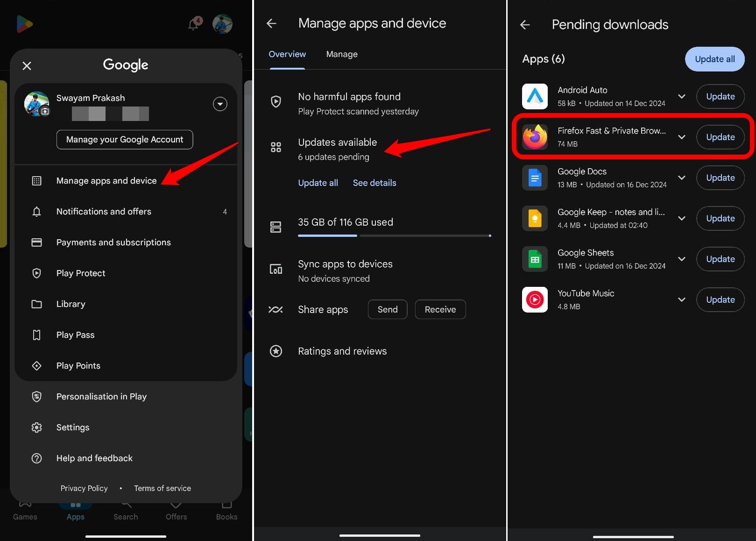Update YouTube Music

[720, 300]
